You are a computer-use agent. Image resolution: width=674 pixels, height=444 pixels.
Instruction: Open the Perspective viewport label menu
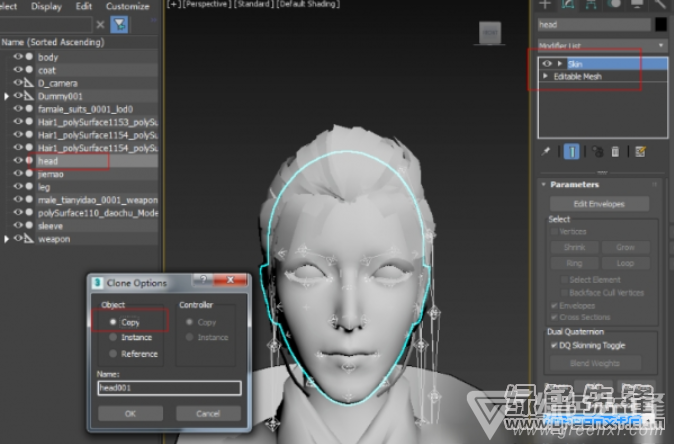(x=206, y=4)
